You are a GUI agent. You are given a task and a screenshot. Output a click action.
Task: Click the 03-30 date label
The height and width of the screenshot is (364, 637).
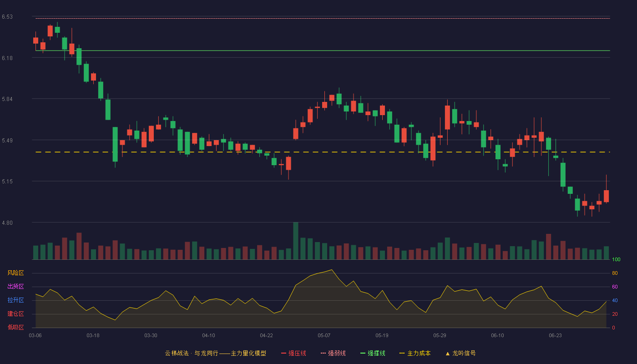(151, 335)
